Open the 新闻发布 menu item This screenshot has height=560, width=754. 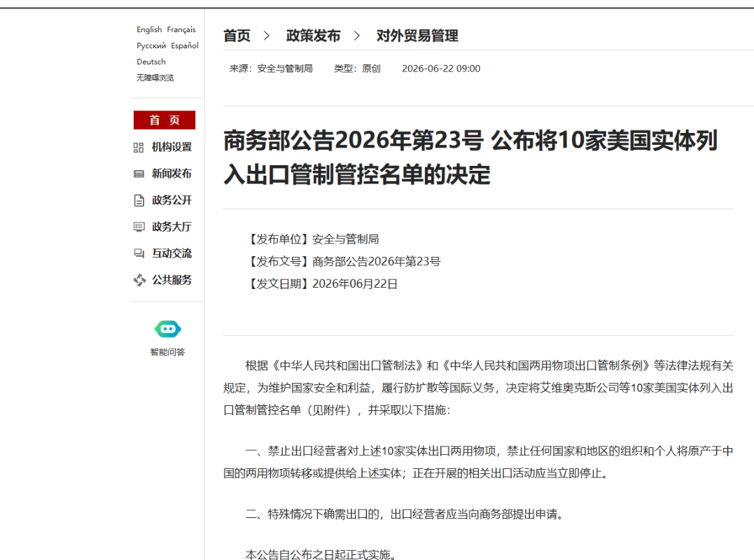[x=172, y=174]
